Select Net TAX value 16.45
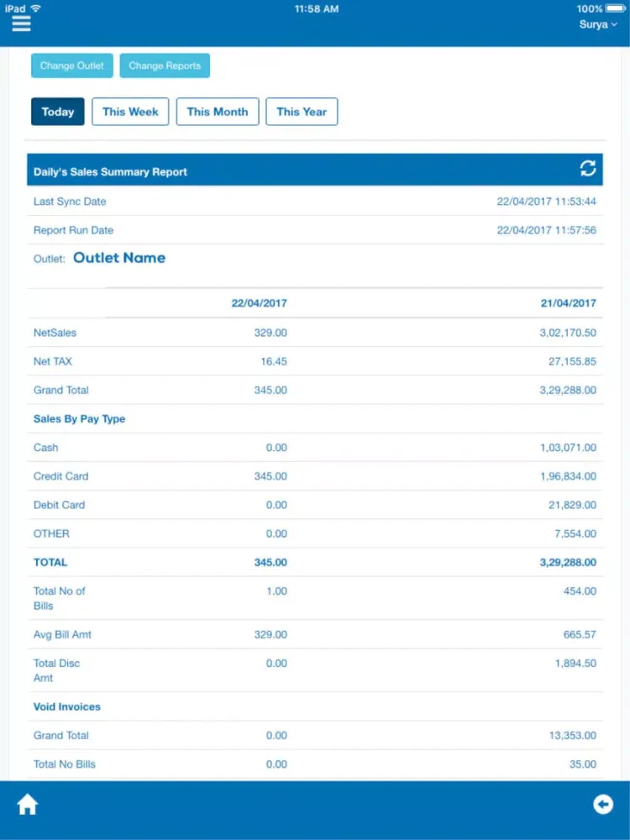Screen dimensions: 630x840 (x=274, y=361)
